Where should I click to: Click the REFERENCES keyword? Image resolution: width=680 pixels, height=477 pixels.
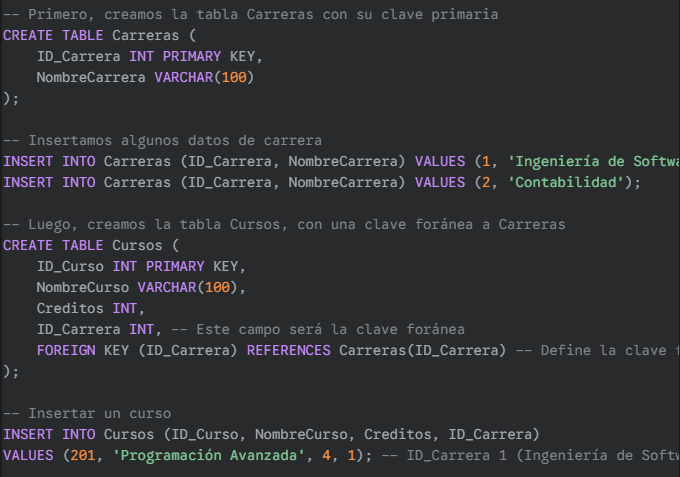coord(288,350)
